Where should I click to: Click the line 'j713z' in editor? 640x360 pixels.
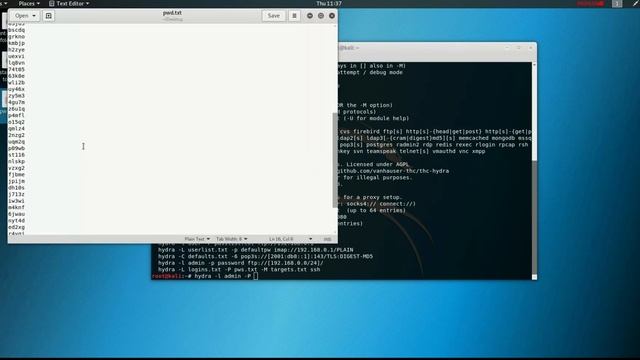tap(17, 194)
